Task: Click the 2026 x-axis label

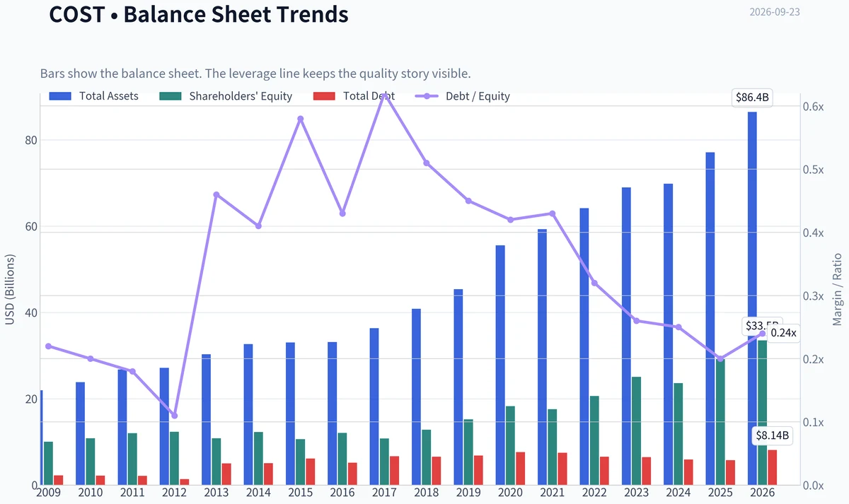Action: (762, 492)
